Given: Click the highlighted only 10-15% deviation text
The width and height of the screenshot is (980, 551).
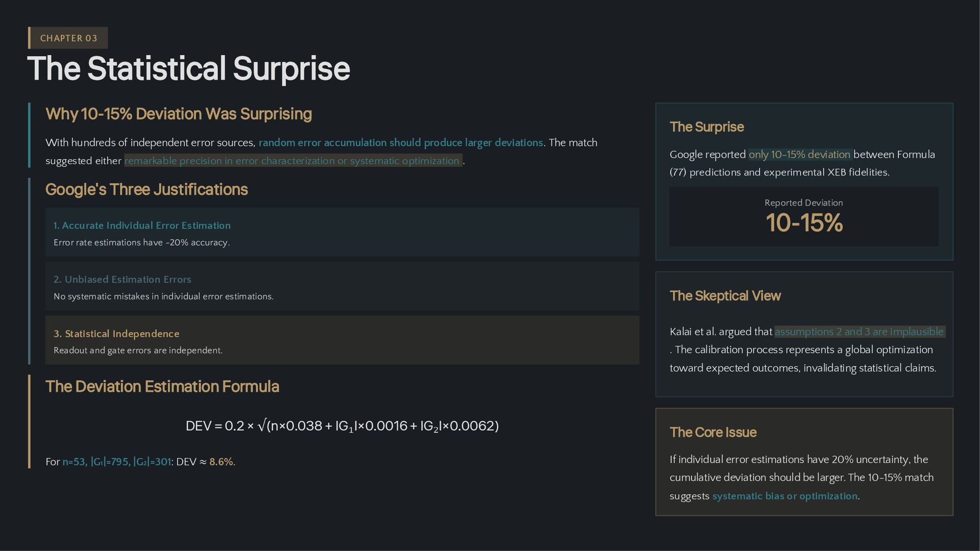Looking at the screenshot, I should click(799, 155).
